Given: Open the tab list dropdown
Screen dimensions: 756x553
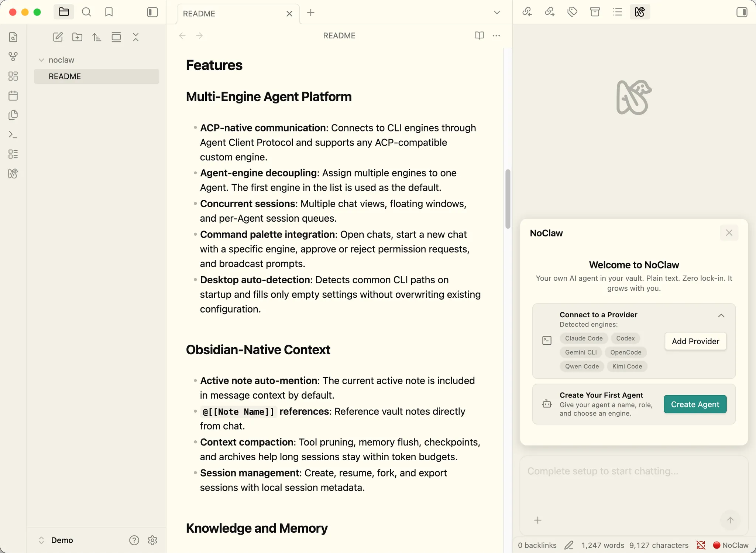Looking at the screenshot, I should [x=497, y=13].
